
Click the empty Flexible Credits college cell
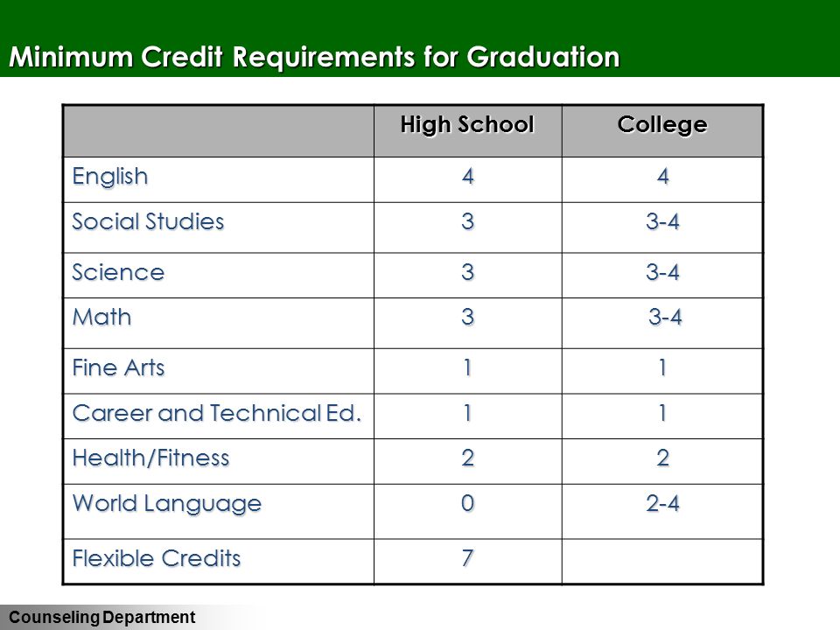tap(662, 562)
